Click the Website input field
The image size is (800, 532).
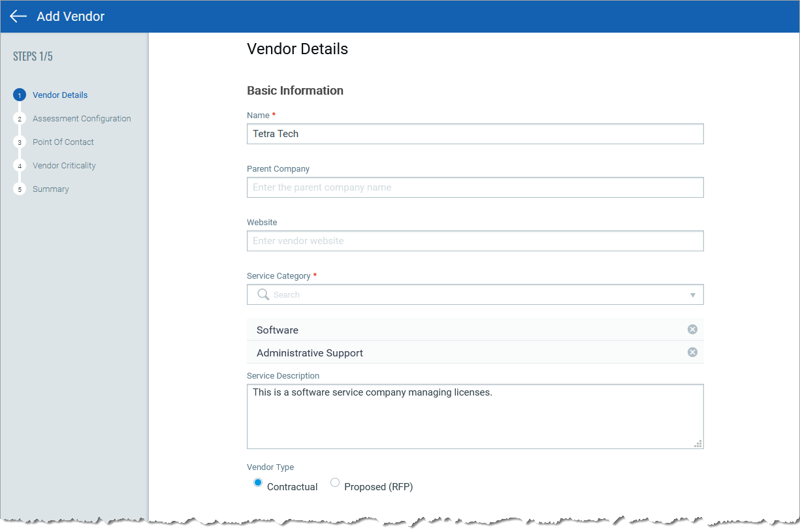click(475, 241)
